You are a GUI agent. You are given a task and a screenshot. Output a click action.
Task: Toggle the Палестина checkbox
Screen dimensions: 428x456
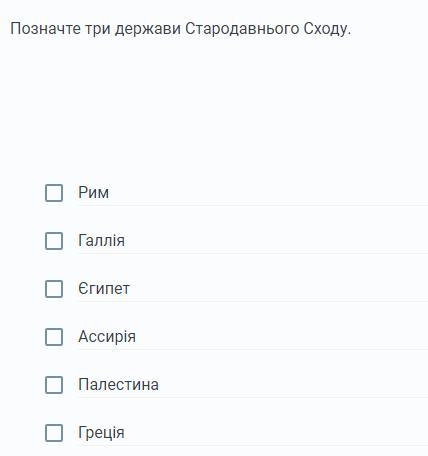[x=54, y=385]
